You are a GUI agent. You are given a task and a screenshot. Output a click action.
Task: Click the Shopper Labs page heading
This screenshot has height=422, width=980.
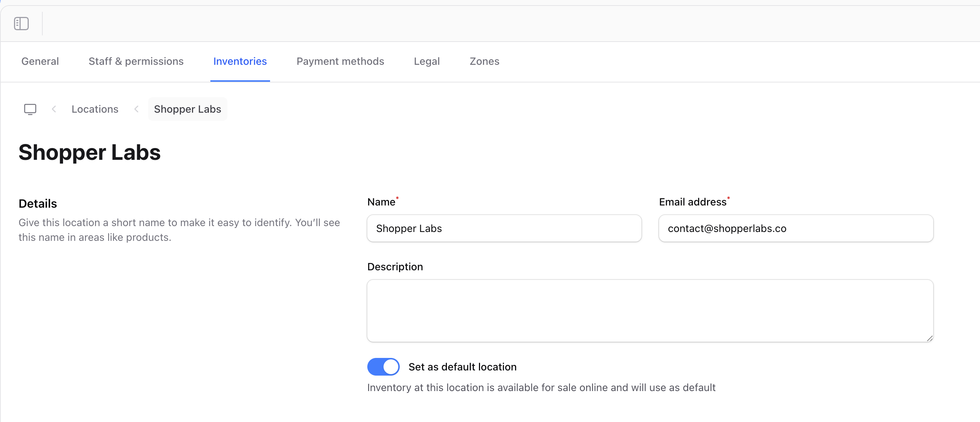[x=90, y=152]
